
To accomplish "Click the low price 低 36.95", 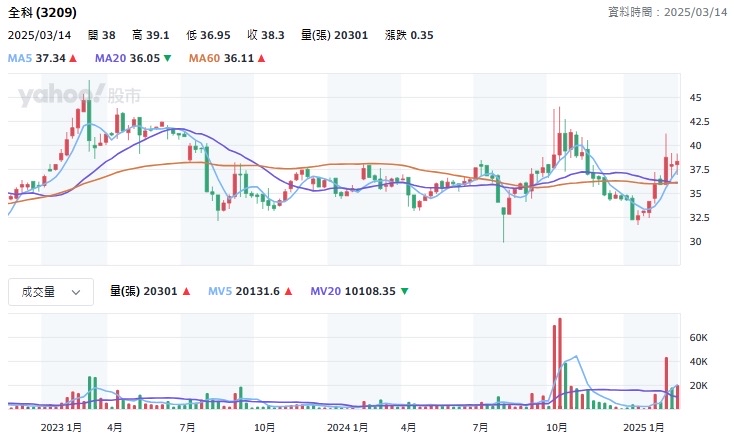I will pos(208,36).
